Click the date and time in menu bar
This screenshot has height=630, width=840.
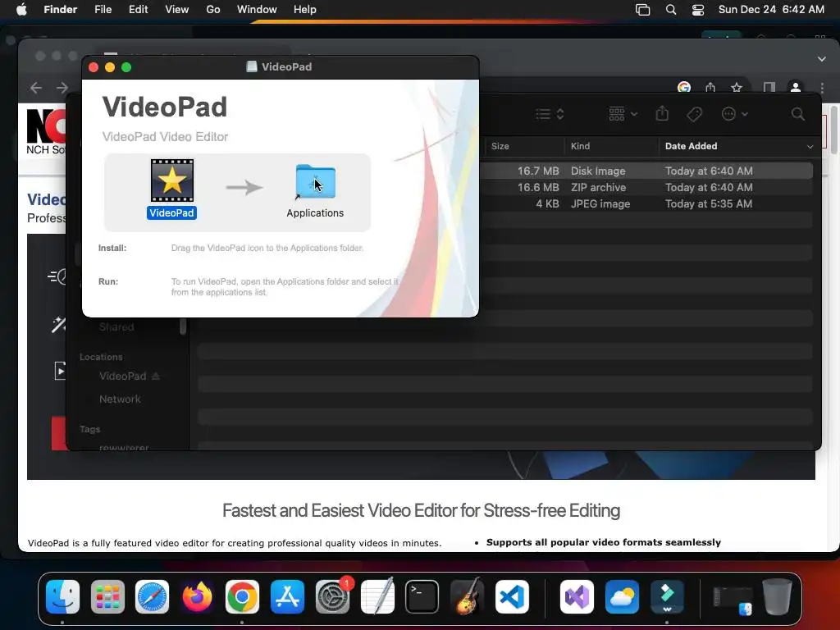pyautogui.click(x=771, y=10)
